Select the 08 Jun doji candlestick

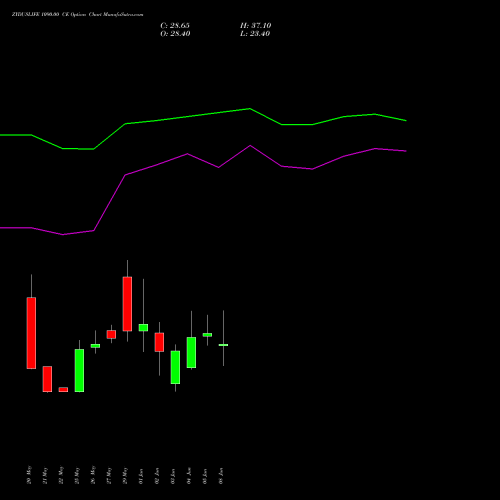(223, 345)
